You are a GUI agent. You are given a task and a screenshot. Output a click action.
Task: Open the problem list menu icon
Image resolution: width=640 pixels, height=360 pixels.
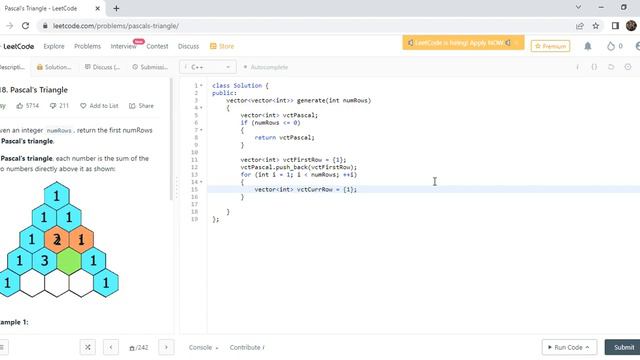tap(2, 347)
